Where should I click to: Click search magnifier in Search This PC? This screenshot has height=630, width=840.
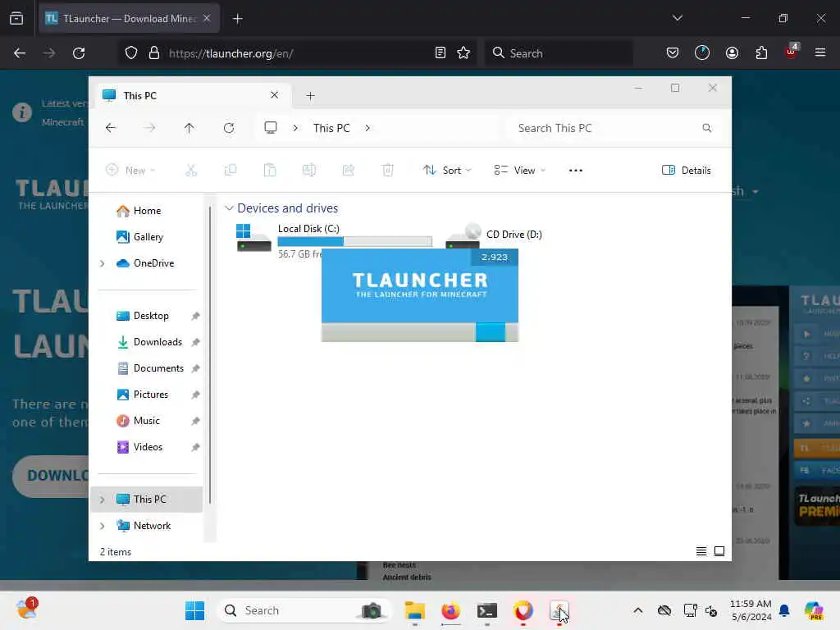point(707,128)
